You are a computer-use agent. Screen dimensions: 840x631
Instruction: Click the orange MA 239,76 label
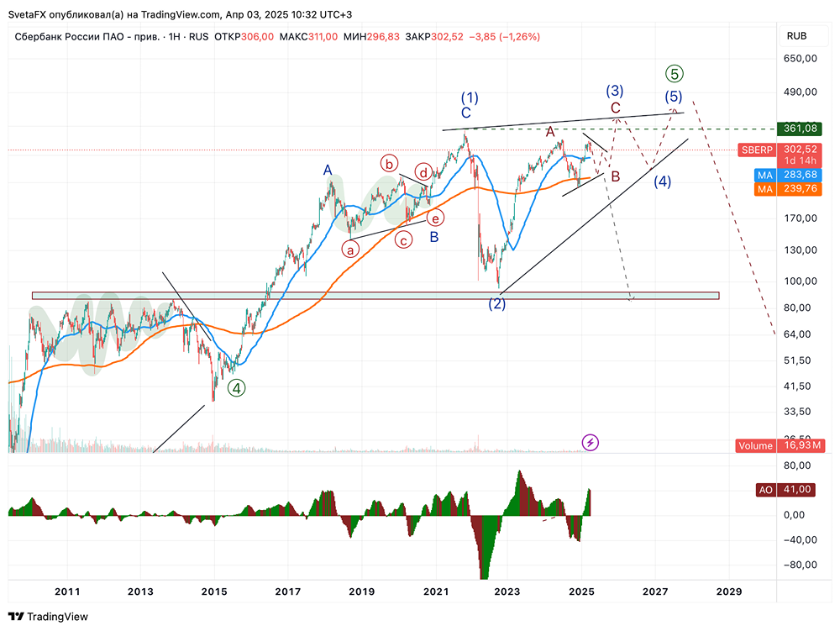point(788,188)
